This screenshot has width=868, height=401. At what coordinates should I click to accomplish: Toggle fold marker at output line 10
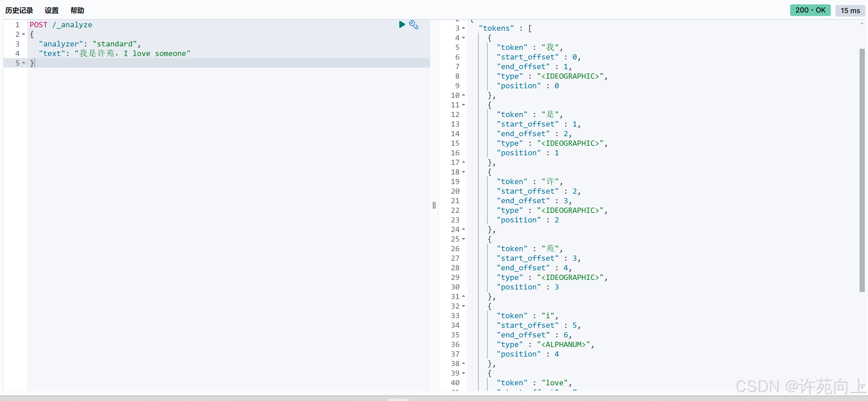[x=464, y=95]
